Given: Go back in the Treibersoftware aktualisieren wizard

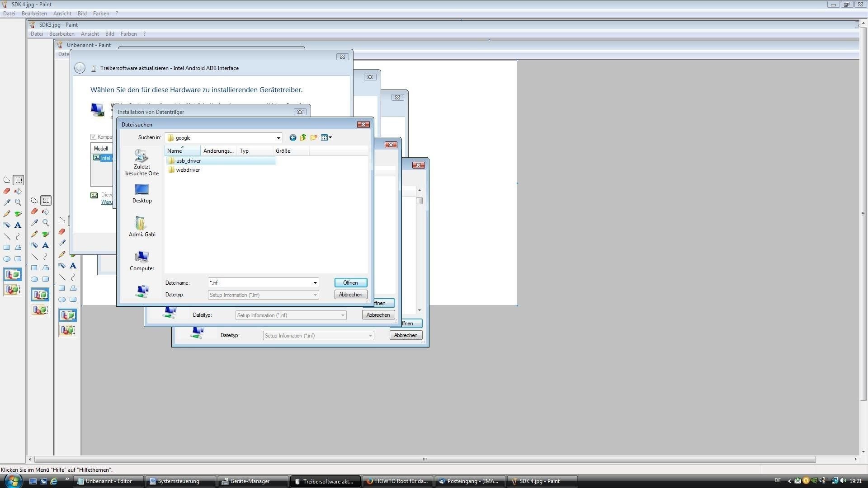Looking at the screenshot, I should tap(80, 68).
